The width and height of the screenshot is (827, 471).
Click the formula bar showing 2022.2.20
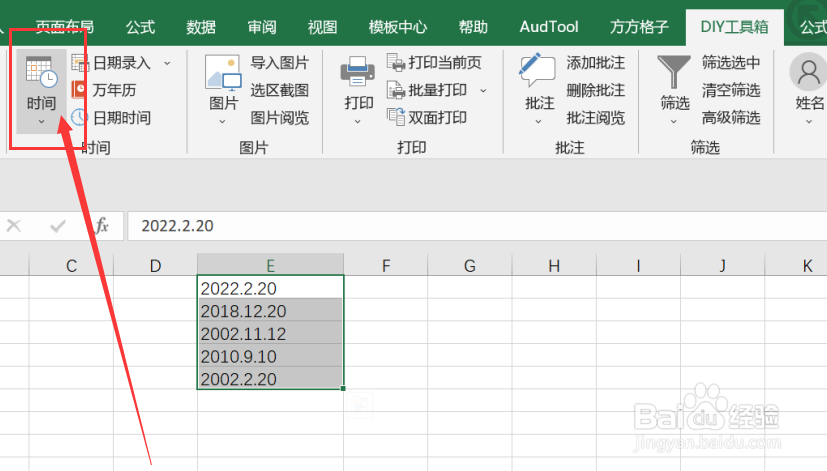point(477,226)
